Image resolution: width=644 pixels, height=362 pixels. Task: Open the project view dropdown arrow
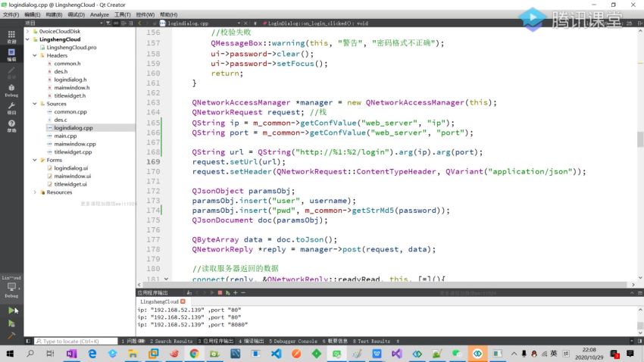click(x=101, y=23)
